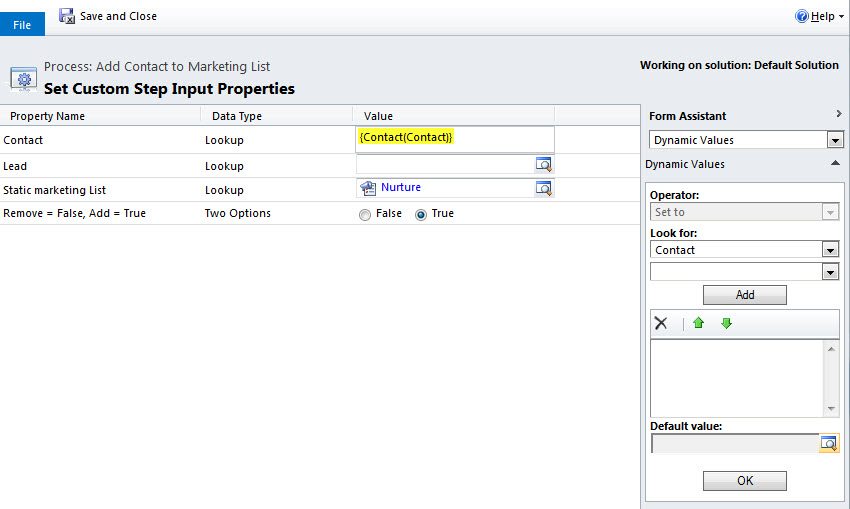Screen dimensions: 850x509
Task: Click the Save and Close disk icon
Action: [67, 16]
